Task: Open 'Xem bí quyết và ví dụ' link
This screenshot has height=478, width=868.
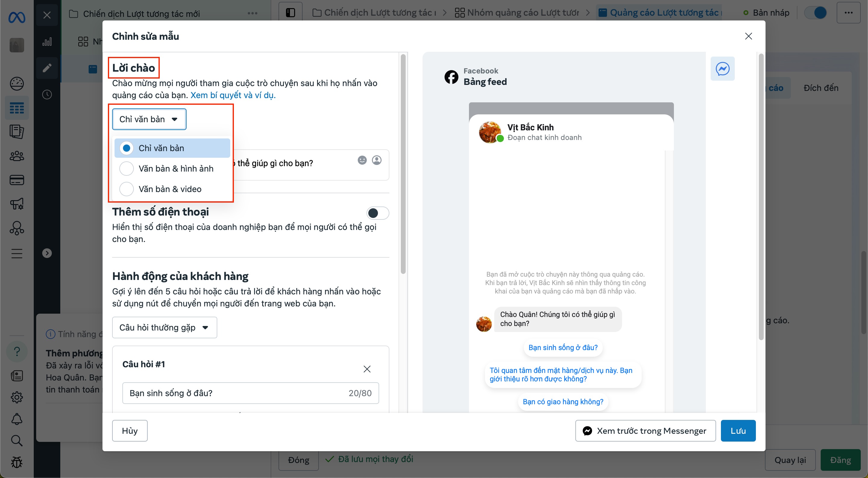Action: tap(233, 95)
